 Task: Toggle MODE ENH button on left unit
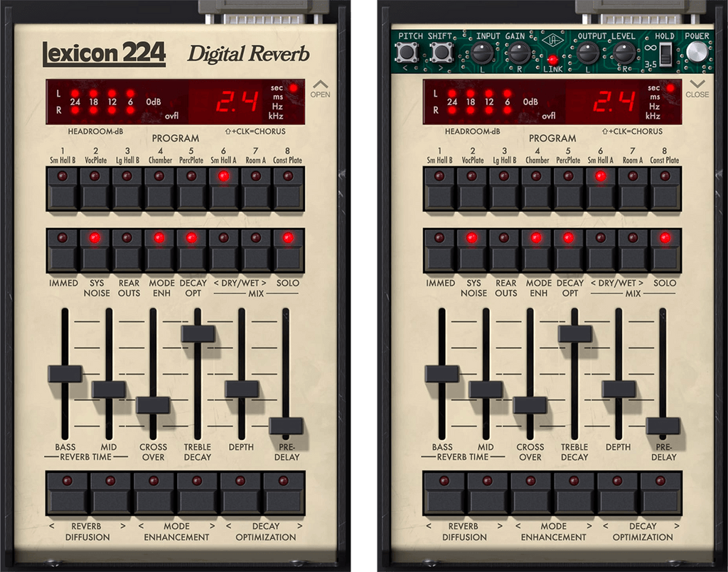coord(159,251)
